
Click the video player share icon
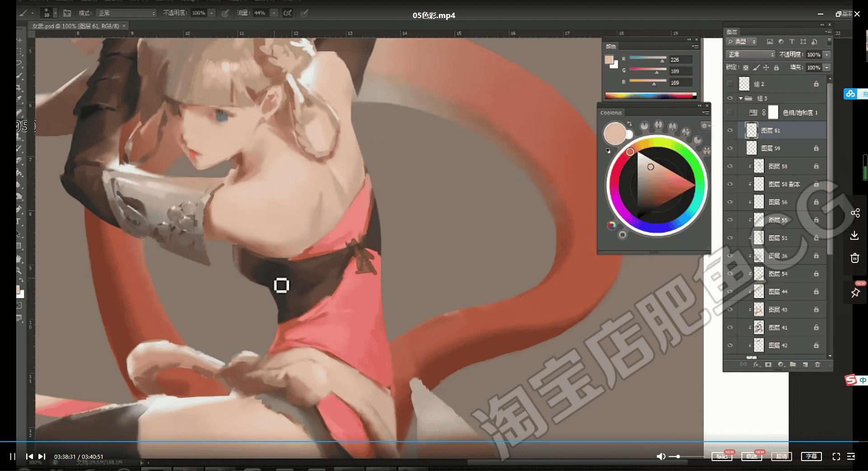coord(855,213)
